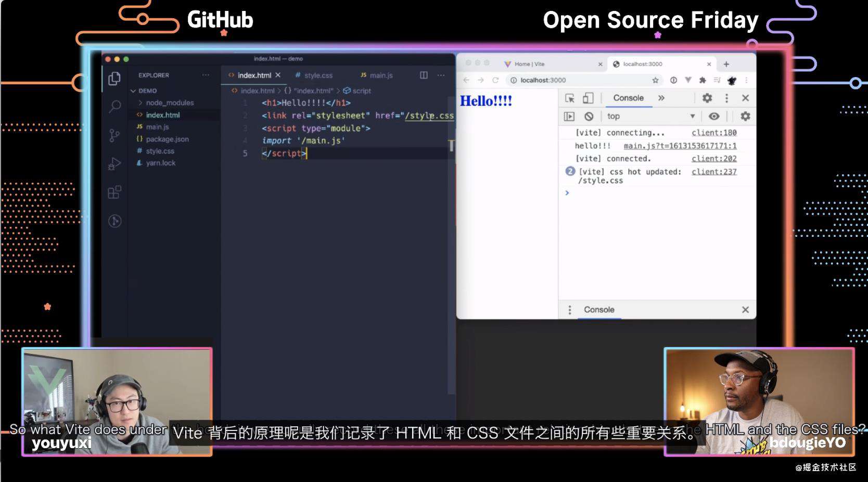Open Console settings gear

[745, 116]
